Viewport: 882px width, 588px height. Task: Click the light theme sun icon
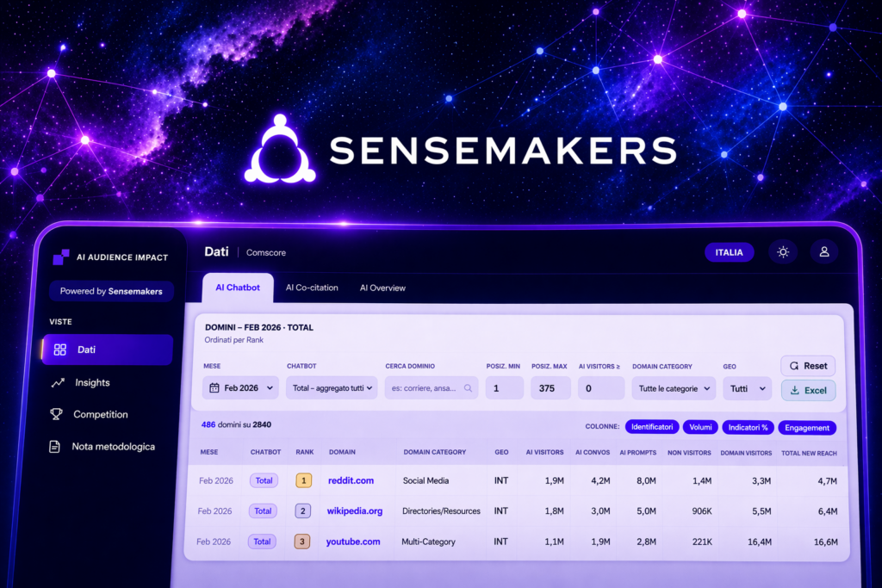pos(782,252)
